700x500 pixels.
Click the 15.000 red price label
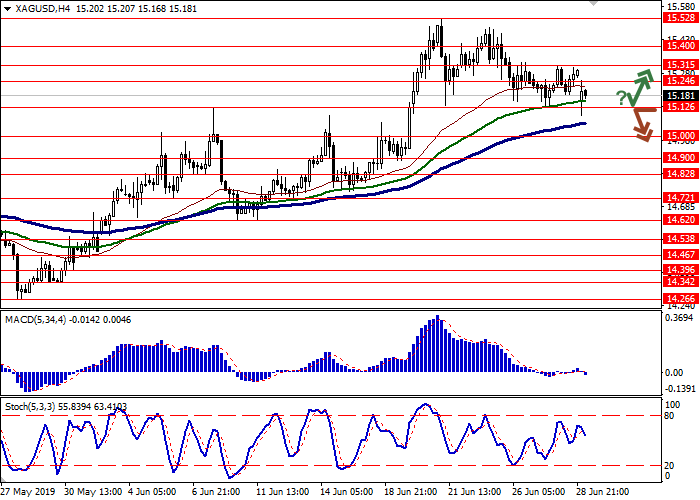click(680, 135)
